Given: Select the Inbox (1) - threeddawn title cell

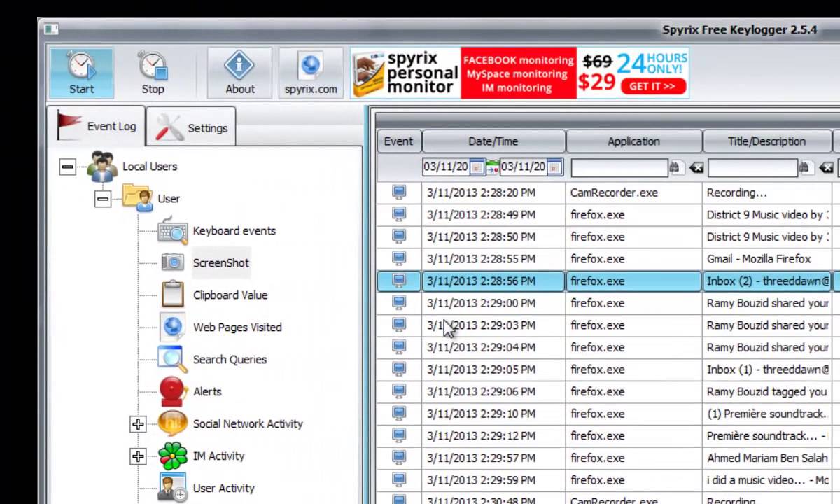Looking at the screenshot, I should coord(766,370).
